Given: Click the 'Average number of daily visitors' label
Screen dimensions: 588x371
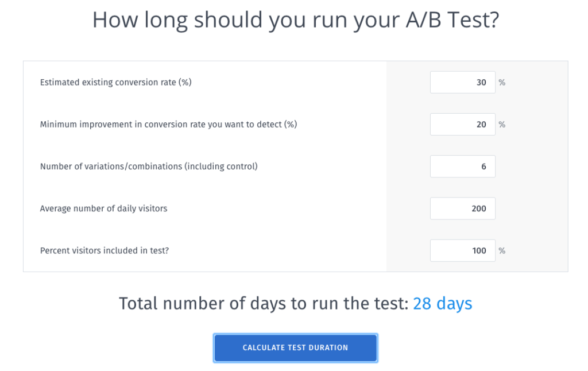Looking at the screenshot, I should (x=103, y=208).
